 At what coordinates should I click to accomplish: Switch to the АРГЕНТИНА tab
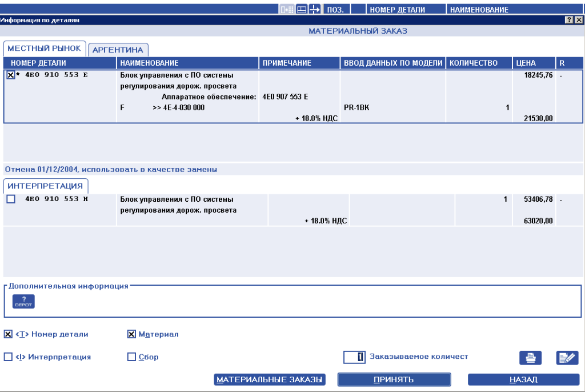tap(118, 50)
